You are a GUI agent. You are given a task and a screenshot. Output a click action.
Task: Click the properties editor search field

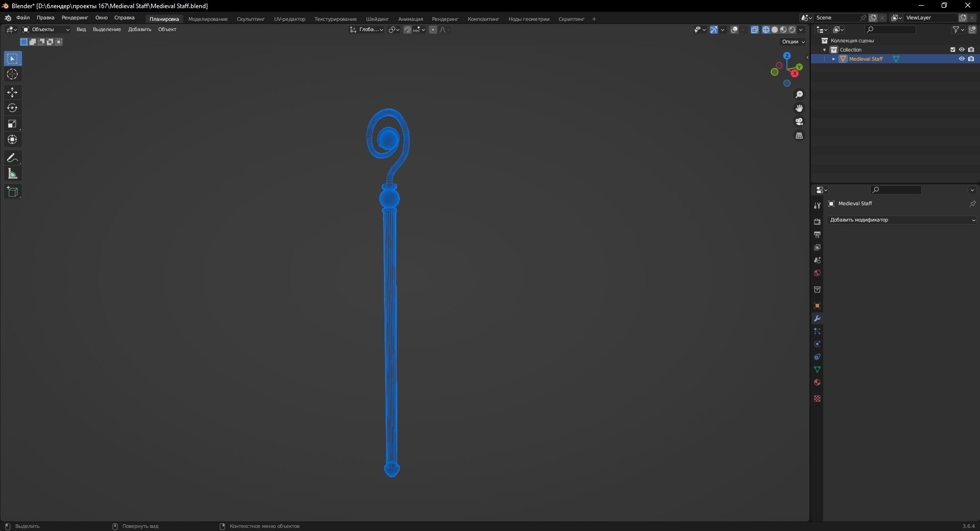(896, 190)
